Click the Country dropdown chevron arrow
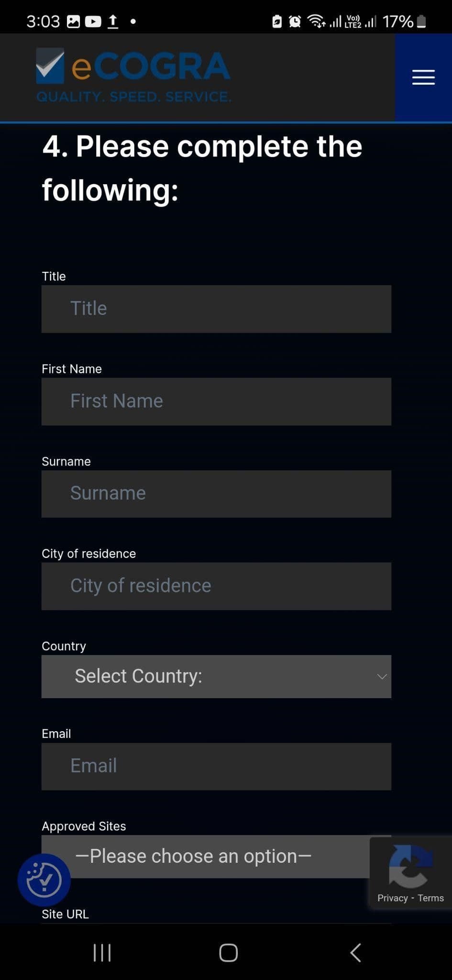Image resolution: width=452 pixels, height=980 pixels. click(x=381, y=676)
